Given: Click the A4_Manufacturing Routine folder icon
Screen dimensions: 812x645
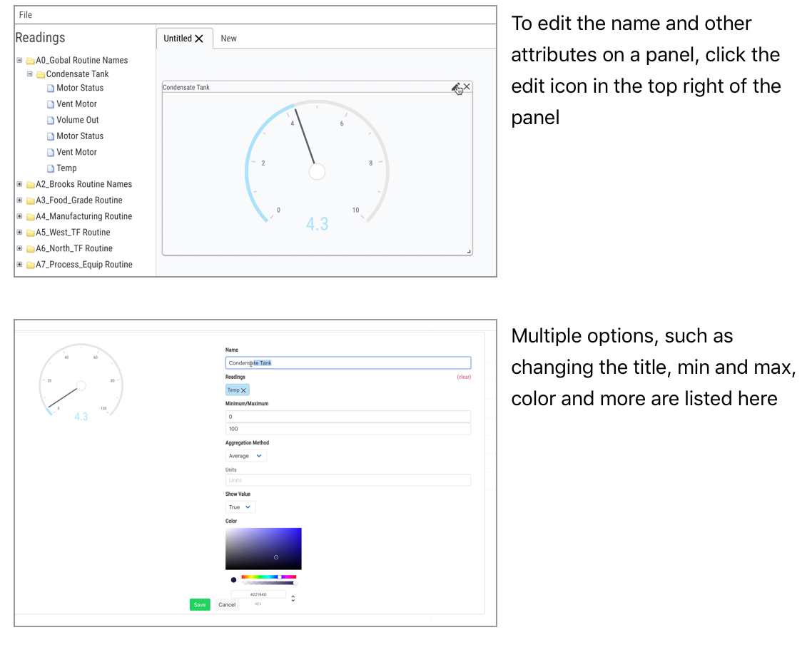Looking at the screenshot, I should point(31,217).
